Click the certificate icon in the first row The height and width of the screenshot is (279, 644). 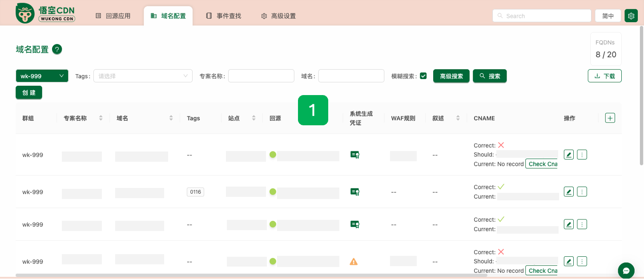[354, 155]
